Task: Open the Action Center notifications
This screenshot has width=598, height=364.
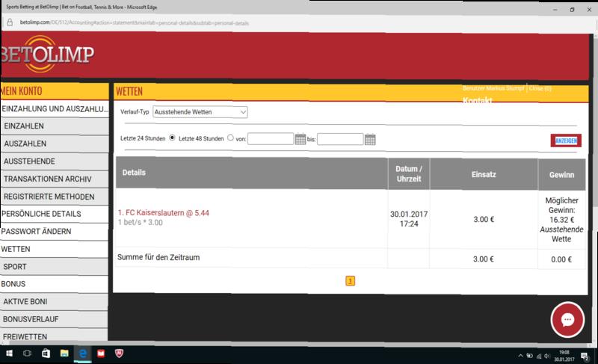Action: coord(585,356)
